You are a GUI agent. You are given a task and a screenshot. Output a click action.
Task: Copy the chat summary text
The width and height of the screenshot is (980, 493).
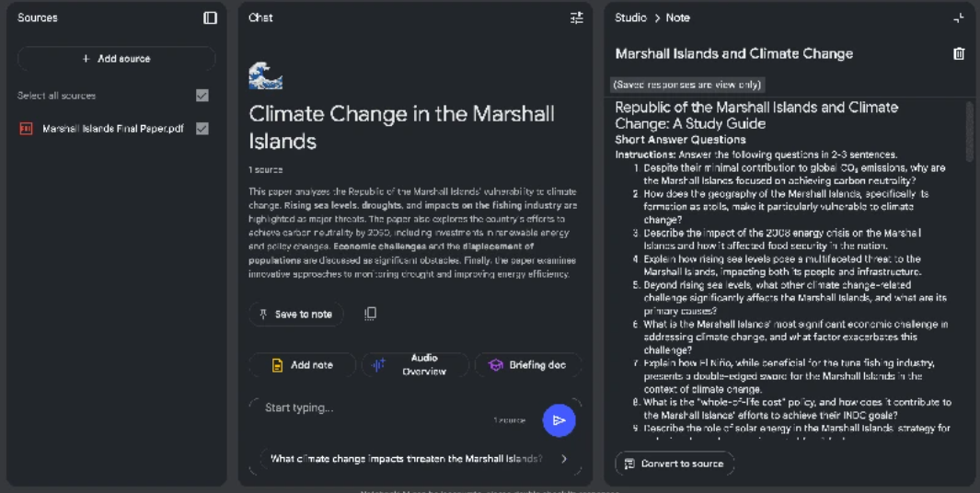coord(370,314)
